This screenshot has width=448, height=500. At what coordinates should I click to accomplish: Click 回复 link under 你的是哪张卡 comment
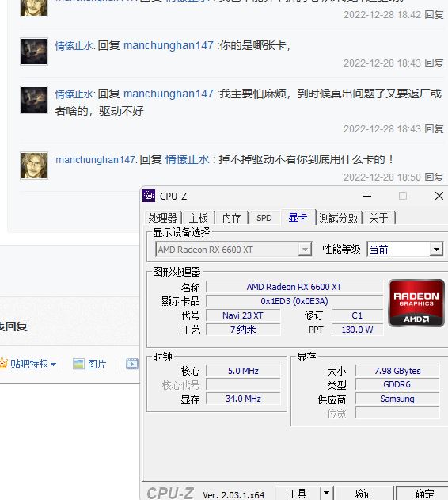[434, 63]
